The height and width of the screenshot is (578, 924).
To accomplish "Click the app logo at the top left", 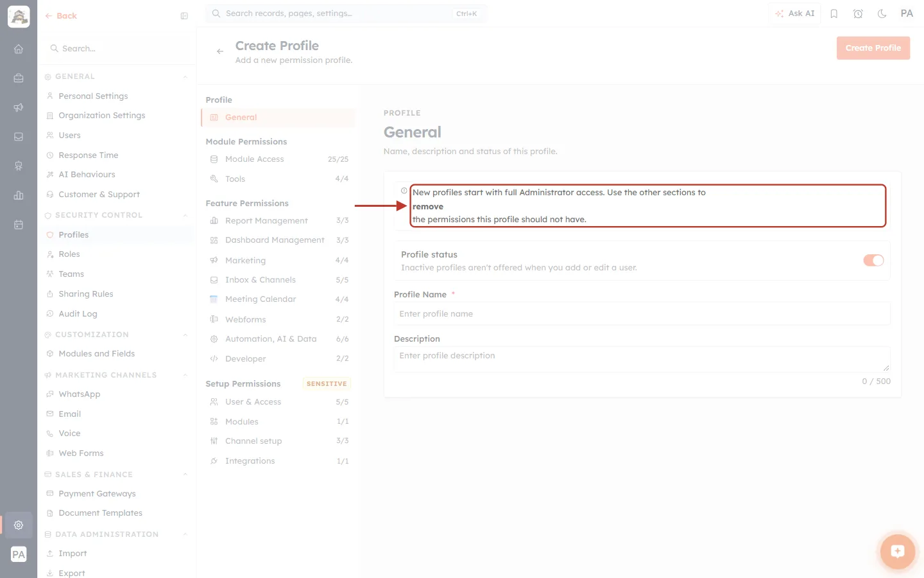I will (x=19, y=17).
